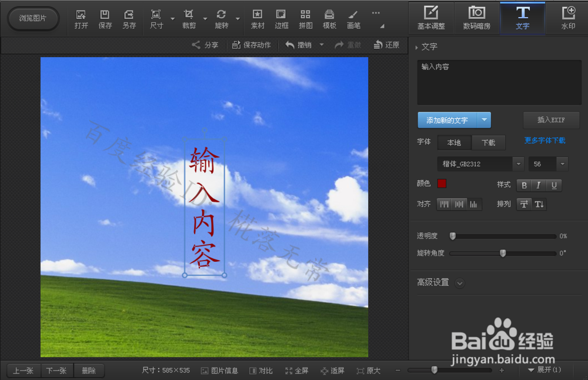Set left text alignment
588x380 pixels.
[x=445, y=205]
